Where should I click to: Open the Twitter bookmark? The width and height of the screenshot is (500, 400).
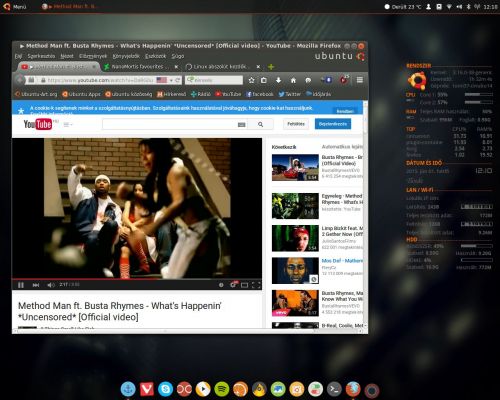[x=290, y=94]
